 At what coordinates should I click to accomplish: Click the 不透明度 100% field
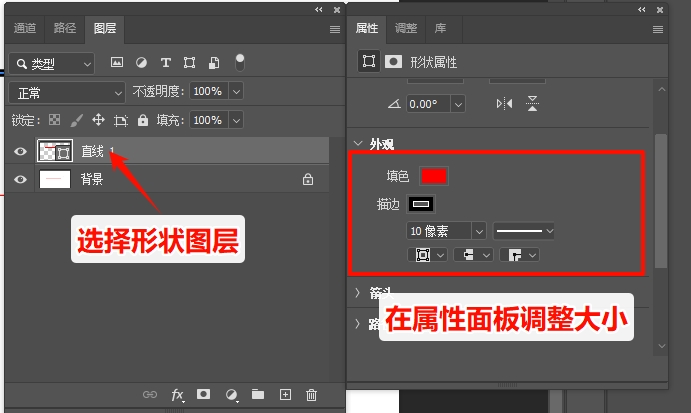(209, 91)
